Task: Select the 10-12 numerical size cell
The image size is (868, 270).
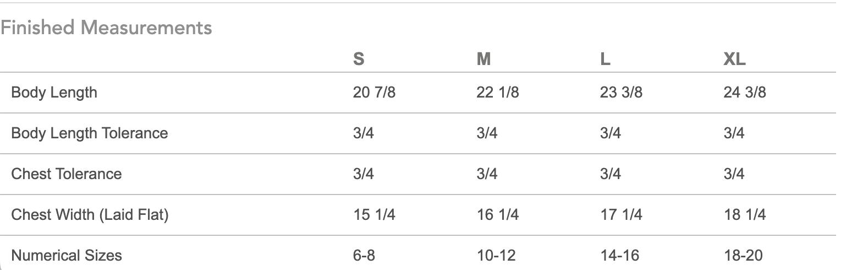Action: pyautogui.click(x=496, y=255)
